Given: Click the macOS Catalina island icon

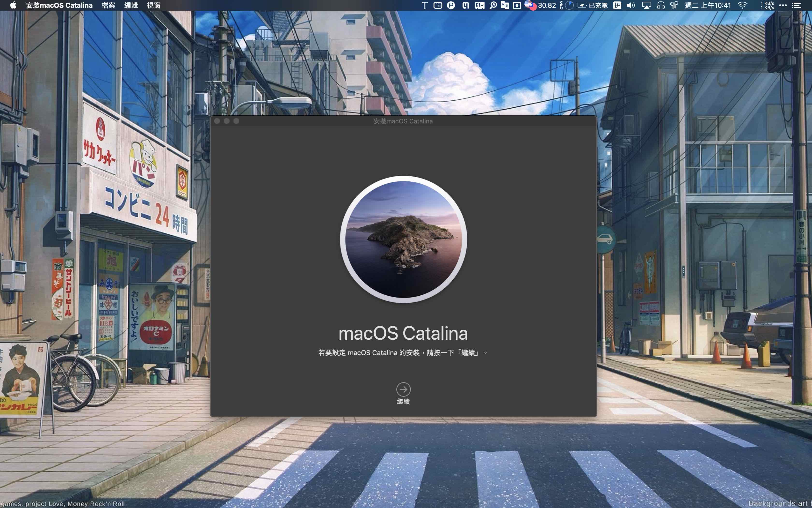Looking at the screenshot, I should (x=403, y=239).
